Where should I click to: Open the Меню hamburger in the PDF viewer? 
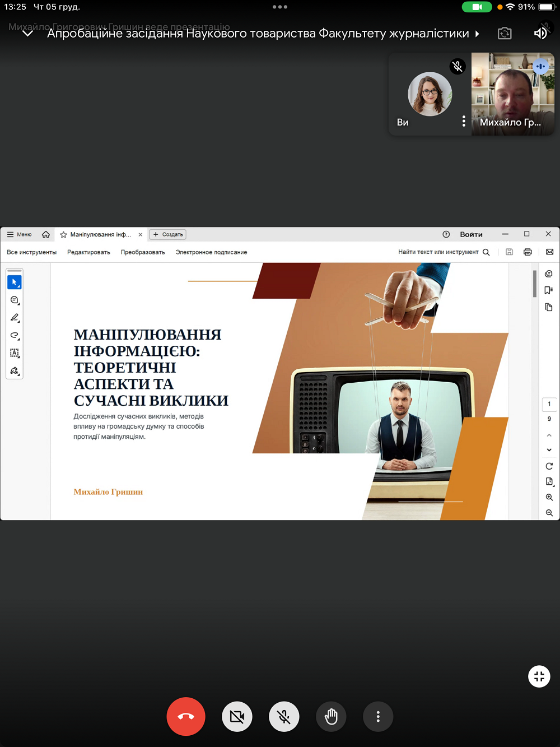click(x=20, y=234)
